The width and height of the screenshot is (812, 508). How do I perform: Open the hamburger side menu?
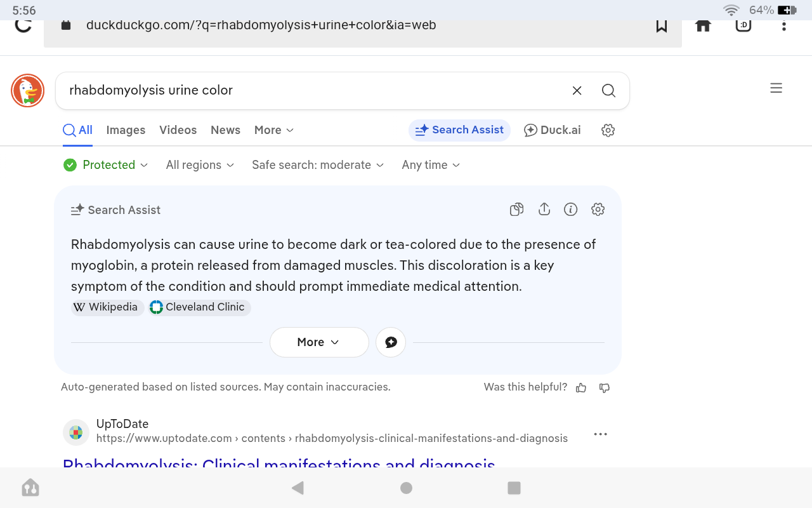(x=776, y=88)
